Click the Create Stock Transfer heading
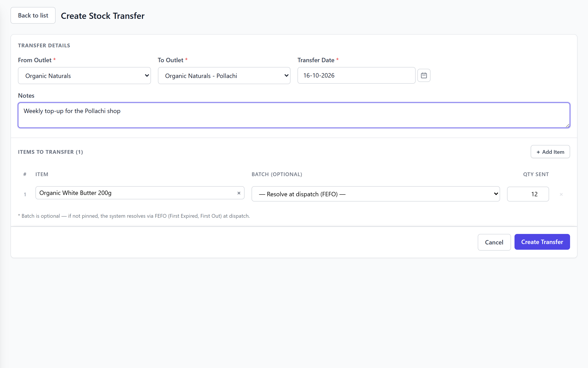 (x=103, y=16)
